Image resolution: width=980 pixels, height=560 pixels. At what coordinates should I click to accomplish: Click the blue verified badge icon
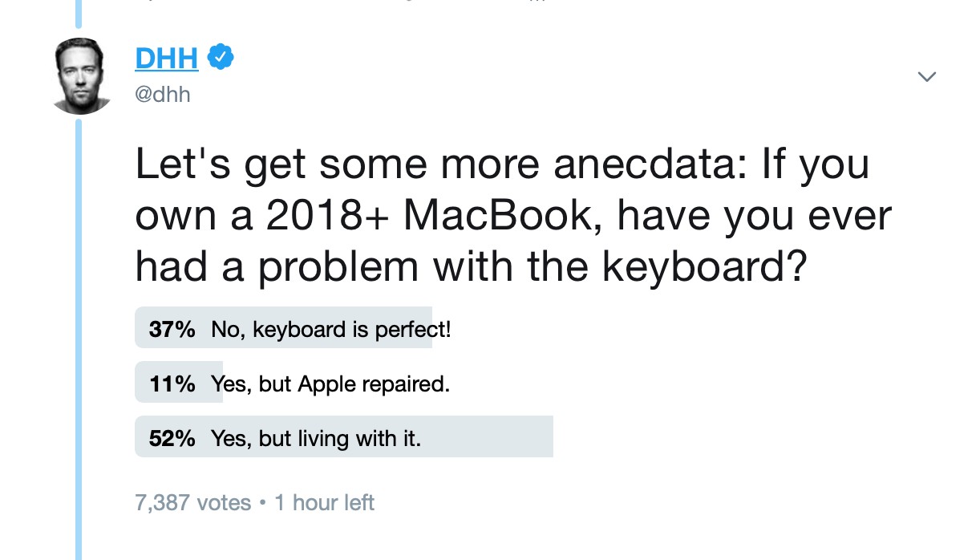click(221, 57)
